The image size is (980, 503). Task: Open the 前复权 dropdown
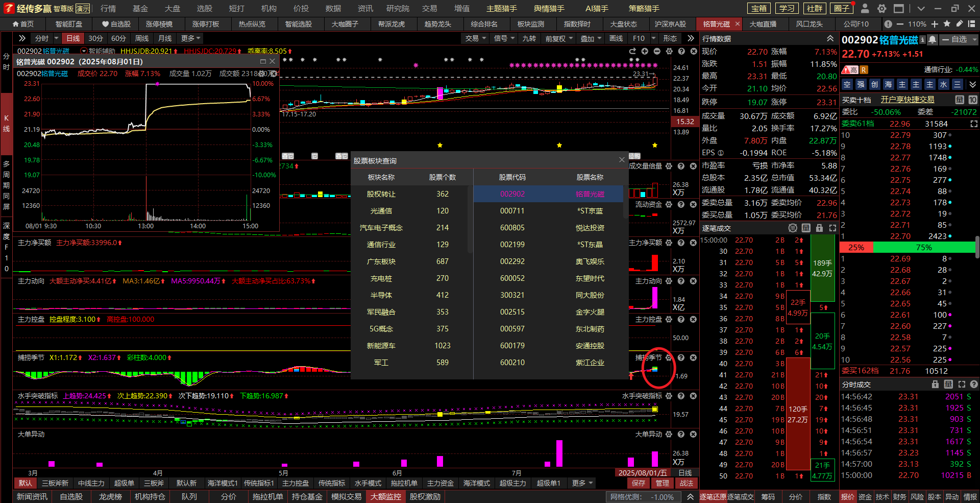click(559, 38)
